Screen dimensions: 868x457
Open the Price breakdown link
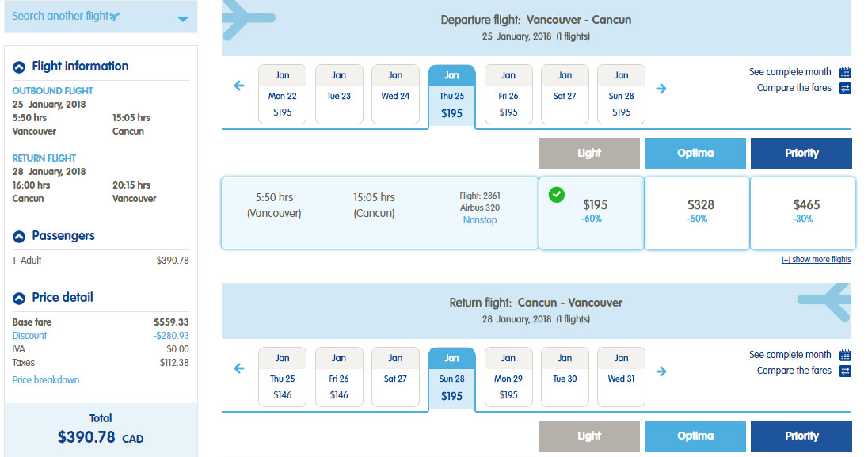point(46,380)
